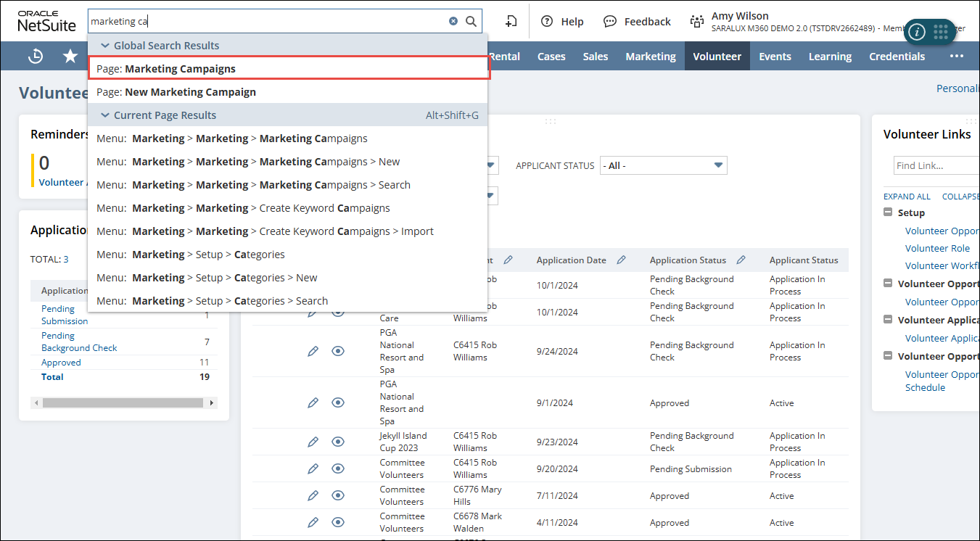
Task: Click the Expand All link
Action: pyautogui.click(x=907, y=197)
